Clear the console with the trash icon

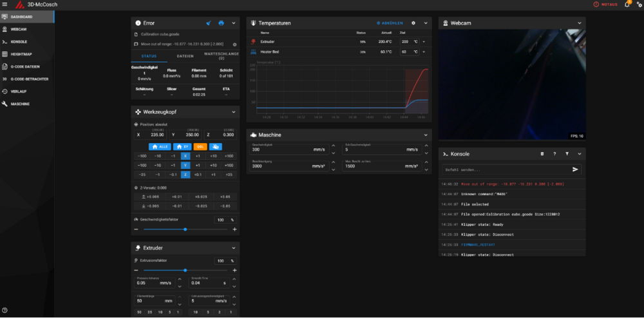[542, 154]
